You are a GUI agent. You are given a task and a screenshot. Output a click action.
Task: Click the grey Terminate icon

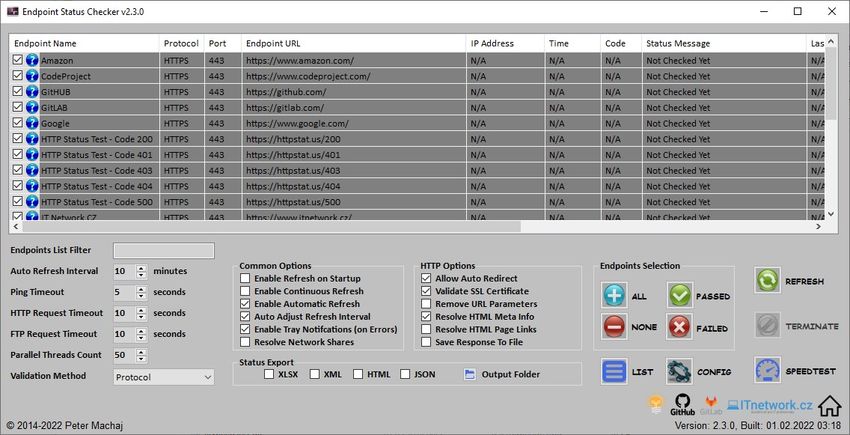[x=768, y=325]
